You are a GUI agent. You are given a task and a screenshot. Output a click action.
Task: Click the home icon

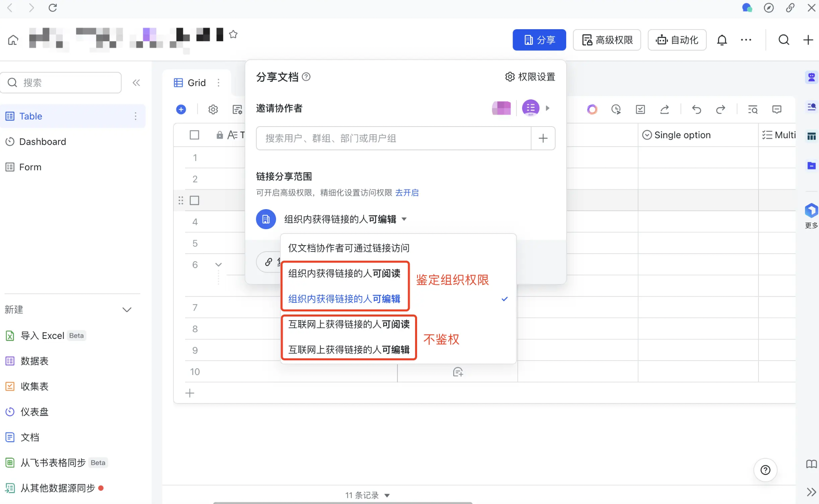tap(13, 40)
